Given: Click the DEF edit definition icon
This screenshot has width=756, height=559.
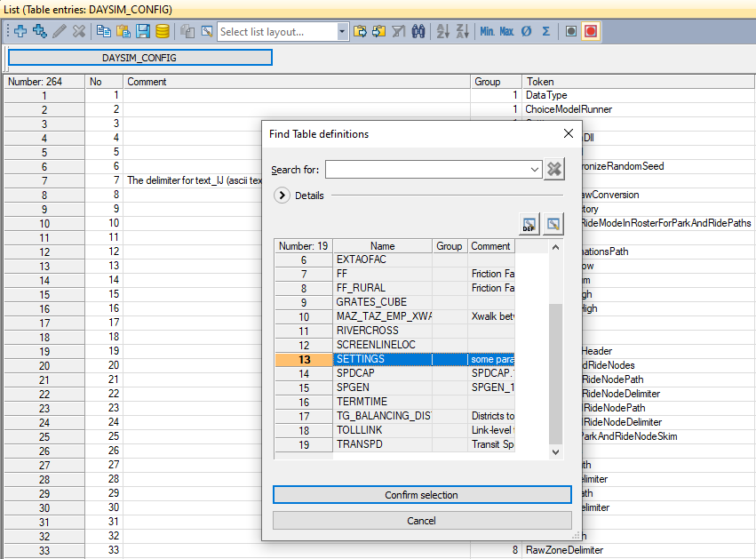Looking at the screenshot, I should (529, 225).
